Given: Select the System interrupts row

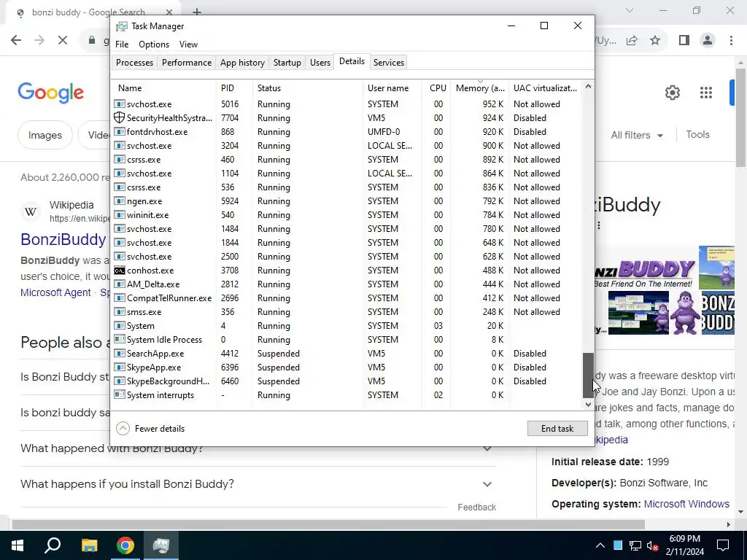Looking at the screenshot, I should [x=347, y=395].
